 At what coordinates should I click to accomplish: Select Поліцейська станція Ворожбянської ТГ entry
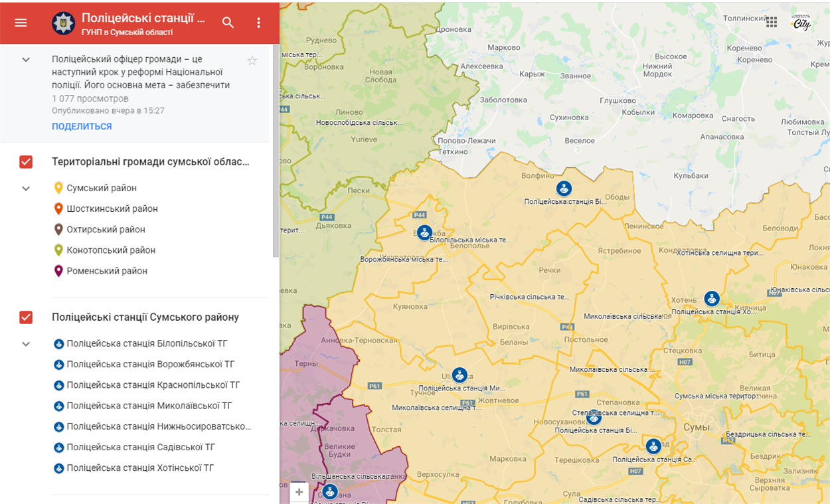[x=151, y=365]
